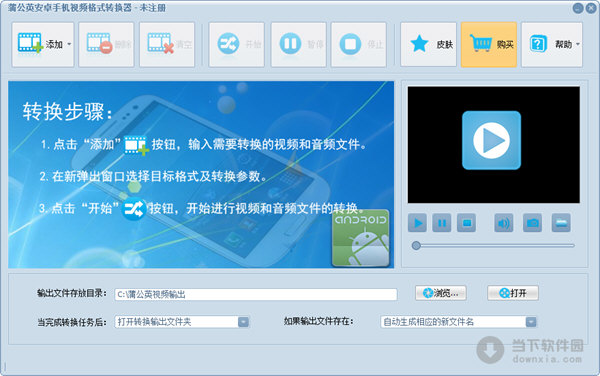Stop playback in the preview player
600x376 pixels.
466,223
